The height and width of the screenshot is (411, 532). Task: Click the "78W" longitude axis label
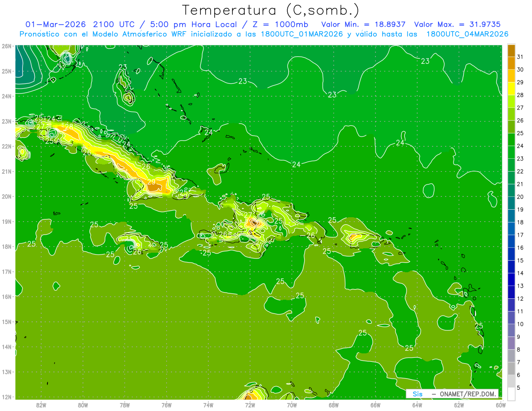click(x=125, y=404)
